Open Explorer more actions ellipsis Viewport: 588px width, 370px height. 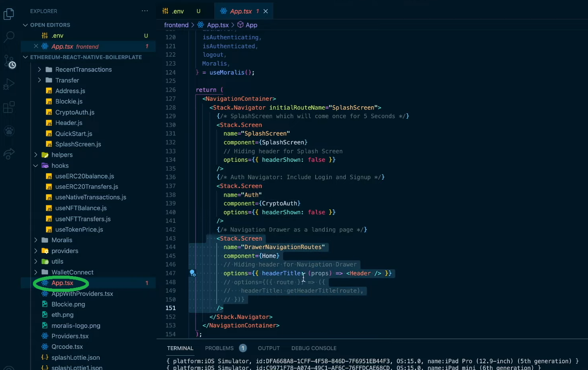145,11
